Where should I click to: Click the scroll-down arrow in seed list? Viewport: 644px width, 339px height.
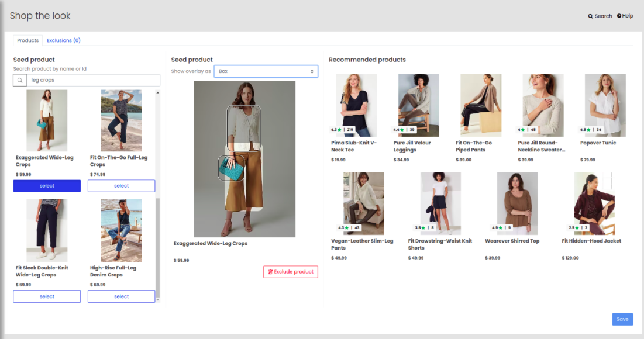tap(157, 300)
